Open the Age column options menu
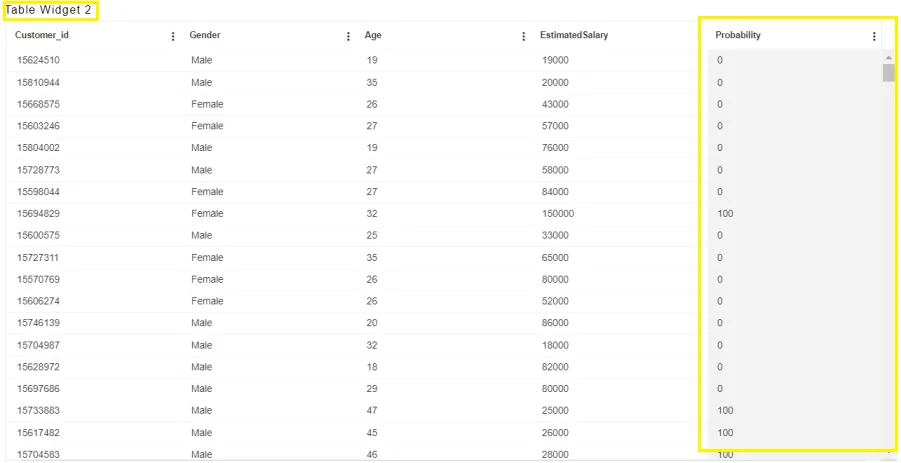Screen dimensions: 901x463 pyautogui.click(x=523, y=37)
